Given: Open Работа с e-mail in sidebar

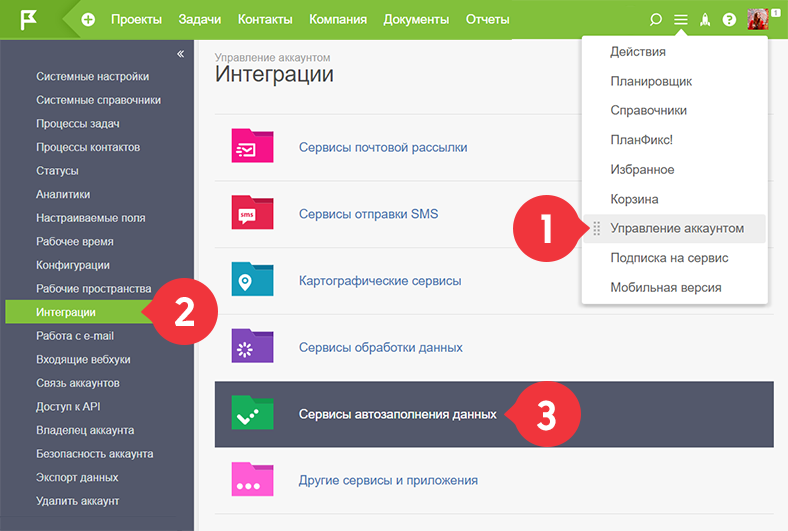Looking at the screenshot, I should [75, 336].
